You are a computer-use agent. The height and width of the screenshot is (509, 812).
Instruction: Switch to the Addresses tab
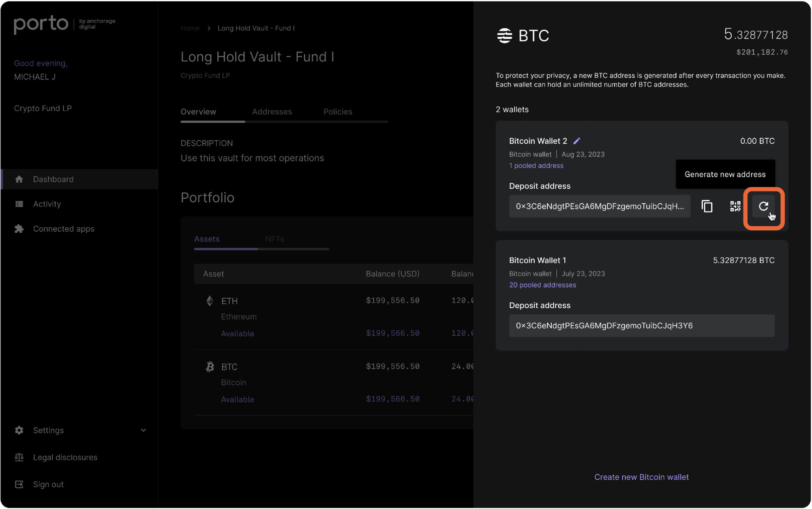click(x=272, y=112)
